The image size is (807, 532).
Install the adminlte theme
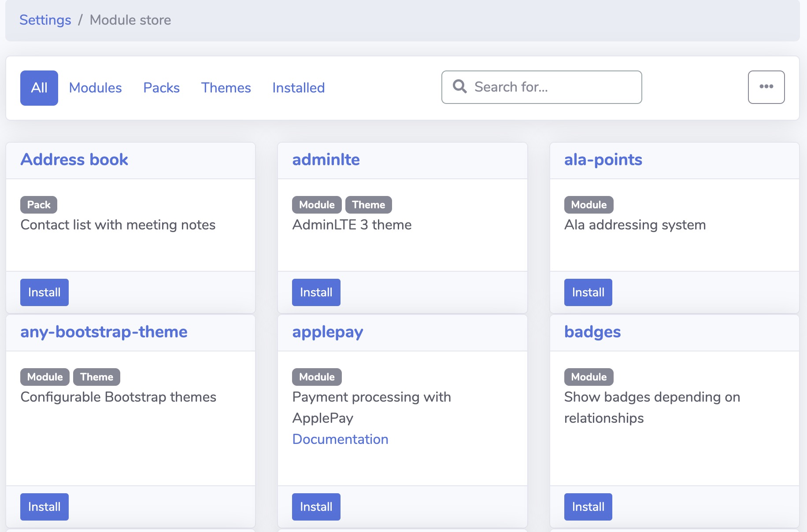(316, 292)
